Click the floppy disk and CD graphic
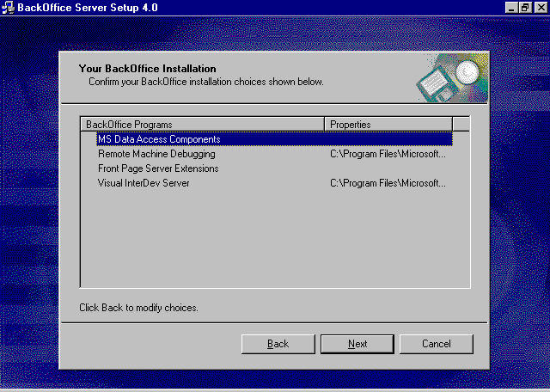550x392 pixels. pos(452,78)
